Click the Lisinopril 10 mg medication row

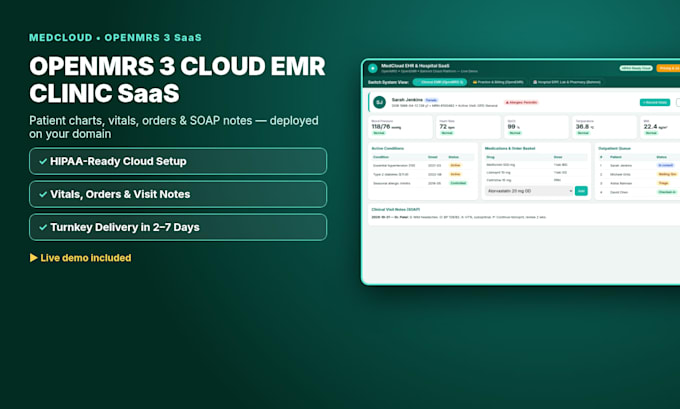click(x=536, y=173)
